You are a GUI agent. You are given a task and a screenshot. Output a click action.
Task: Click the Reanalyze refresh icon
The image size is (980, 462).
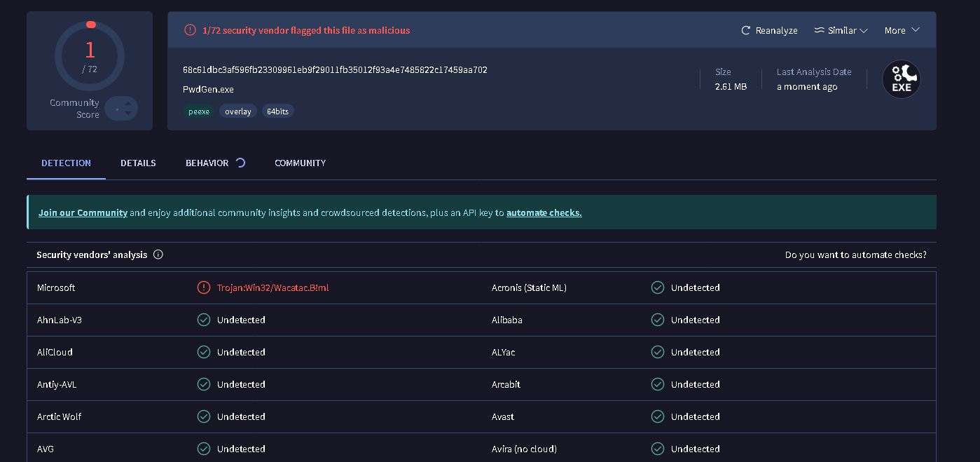[x=746, y=31]
